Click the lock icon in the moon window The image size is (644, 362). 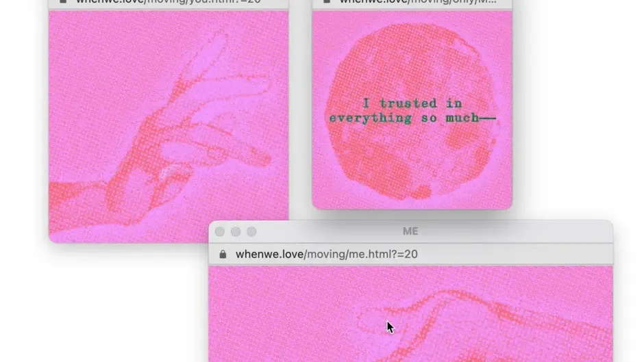(x=327, y=1)
